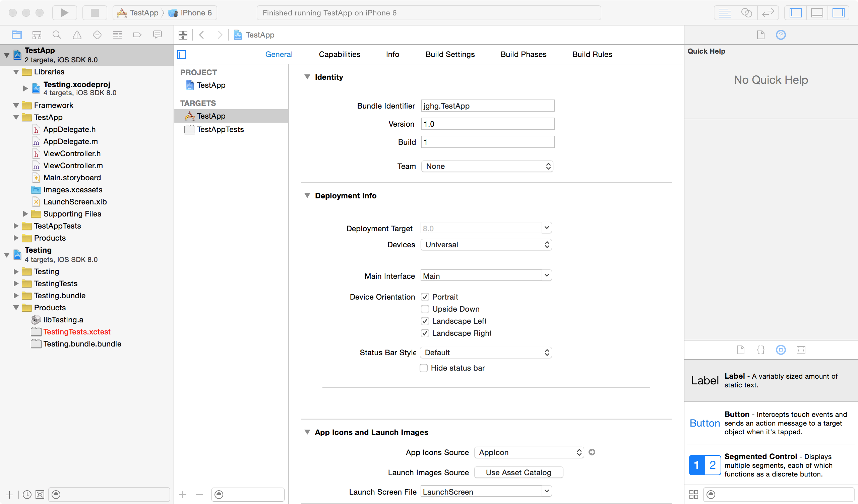Collapse the Identity section

[307, 77]
